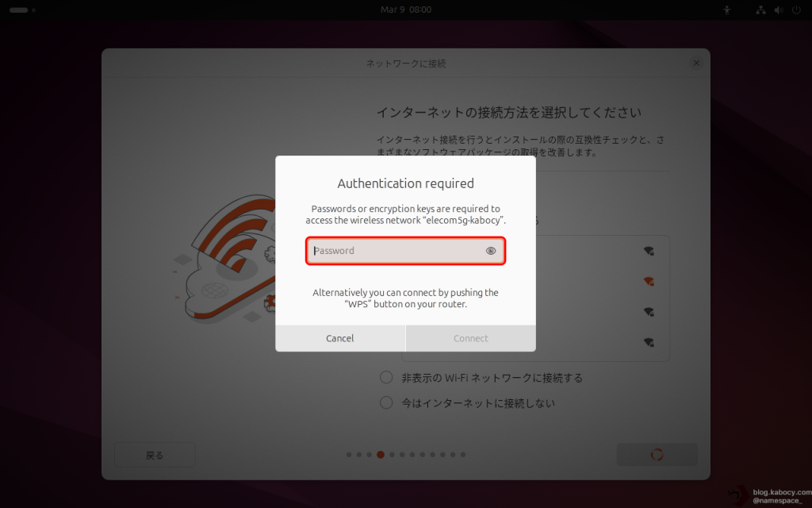Image resolution: width=812 pixels, height=508 pixels.
Task: Open the Mar 9 08:00 clock menu
Action: pos(406,10)
